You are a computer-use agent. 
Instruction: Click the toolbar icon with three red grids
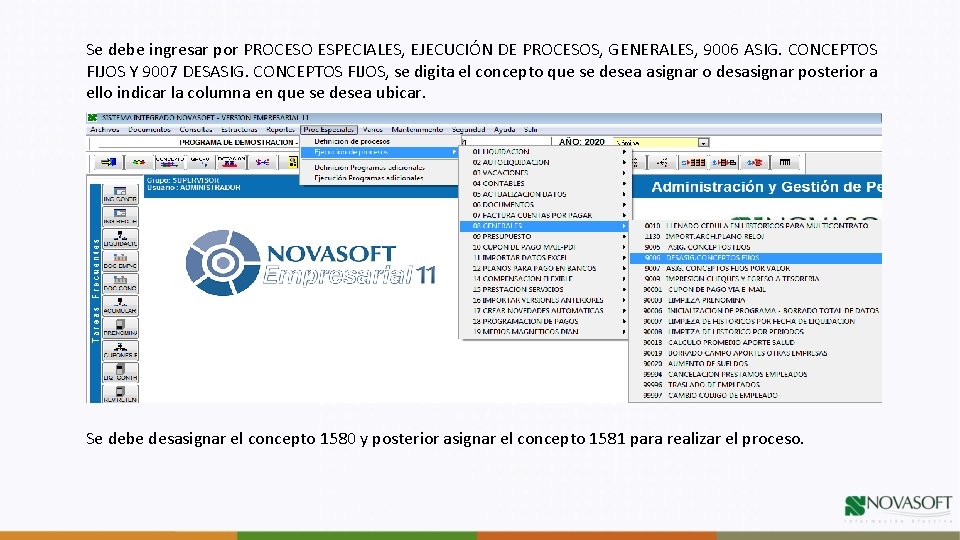click(693, 162)
